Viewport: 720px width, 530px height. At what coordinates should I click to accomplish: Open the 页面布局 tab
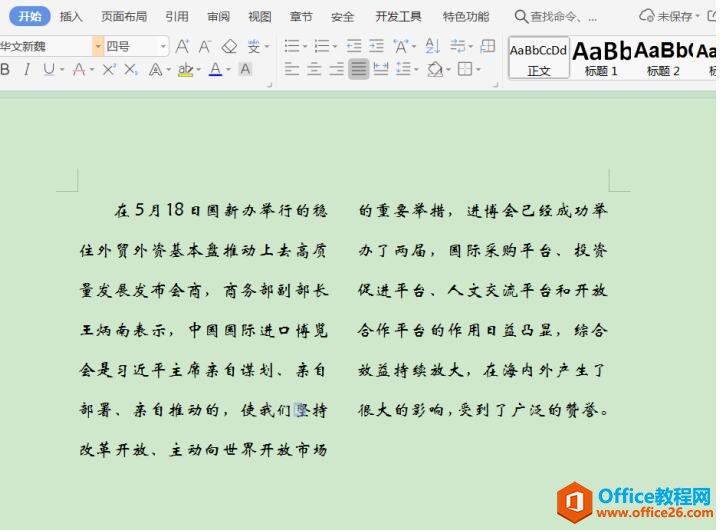tap(124, 17)
